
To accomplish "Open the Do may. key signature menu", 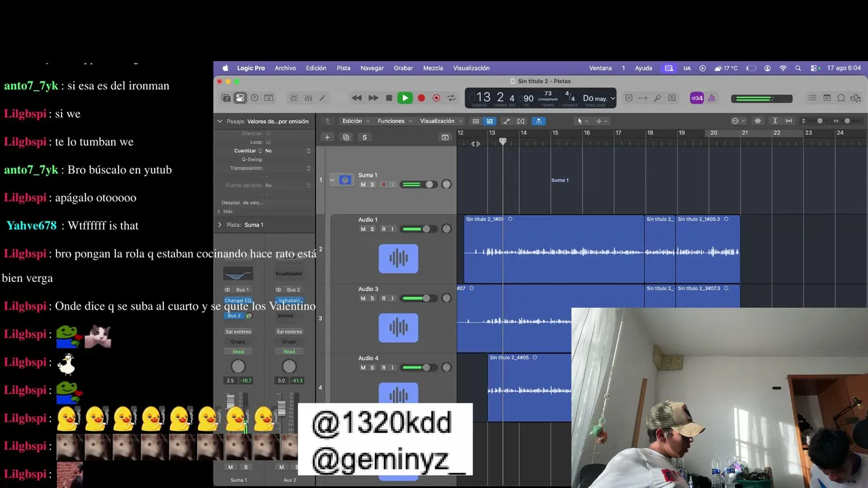I will [x=599, y=98].
